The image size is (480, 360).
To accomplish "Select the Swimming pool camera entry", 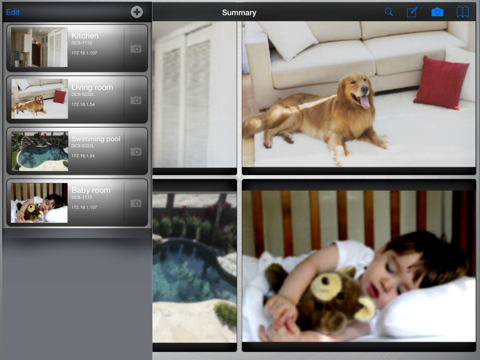I will tap(77, 151).
